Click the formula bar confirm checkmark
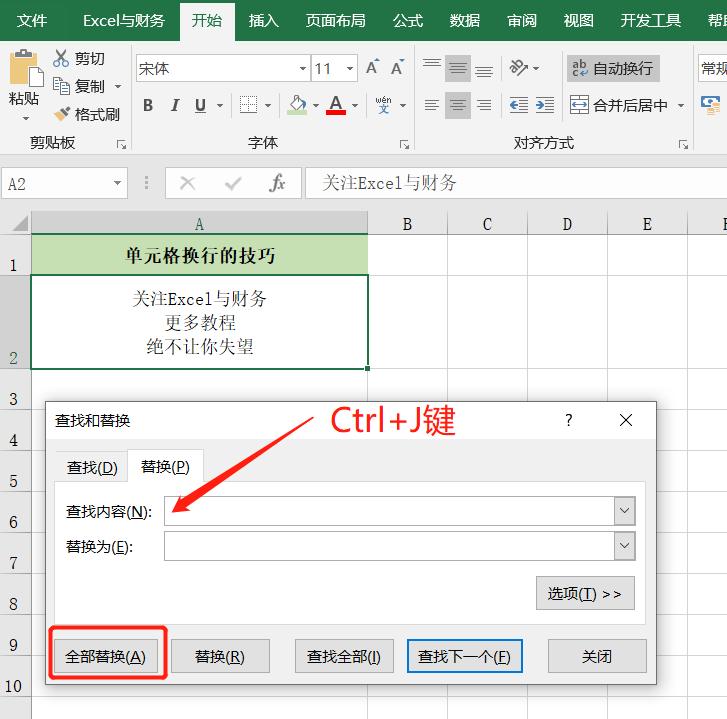This screenshot has width=727, height=719. pos(233,184)
